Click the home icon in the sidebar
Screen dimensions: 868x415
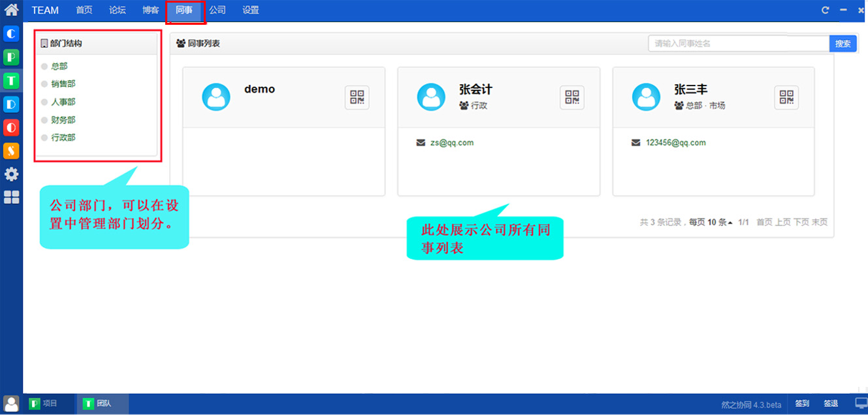point(11,10)
